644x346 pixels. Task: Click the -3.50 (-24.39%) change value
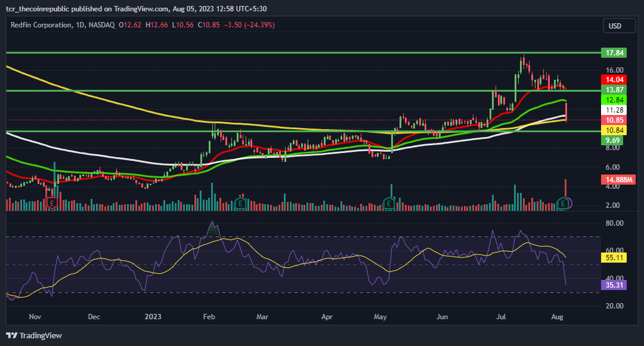click(249, 25)
